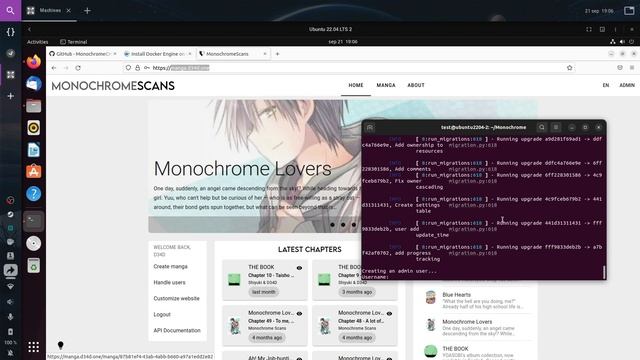Open the Trash in the dock

coord(33,265)
